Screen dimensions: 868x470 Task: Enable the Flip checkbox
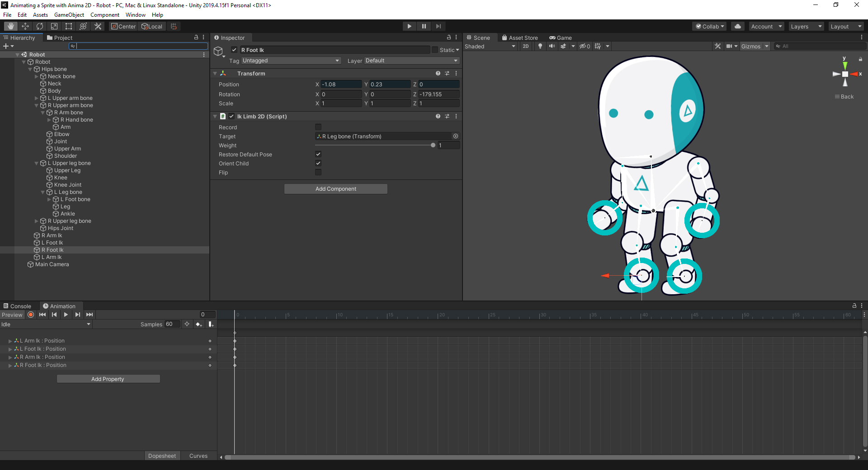tap(318, 172)
